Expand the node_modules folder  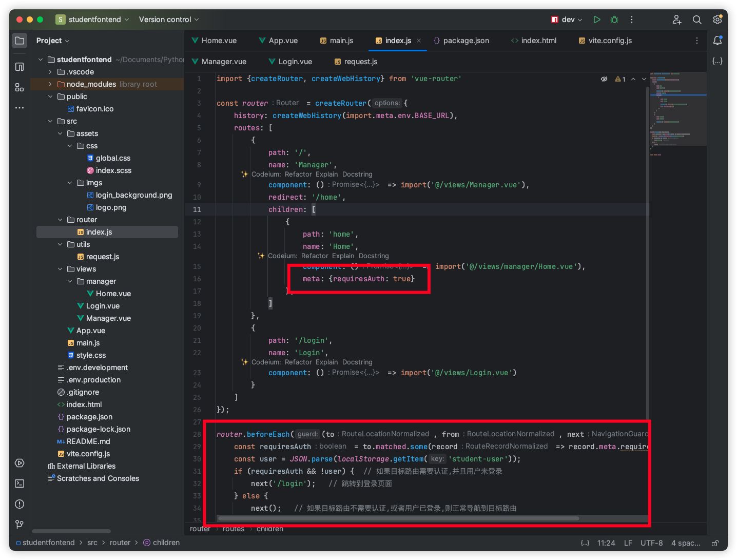point(50,84)
